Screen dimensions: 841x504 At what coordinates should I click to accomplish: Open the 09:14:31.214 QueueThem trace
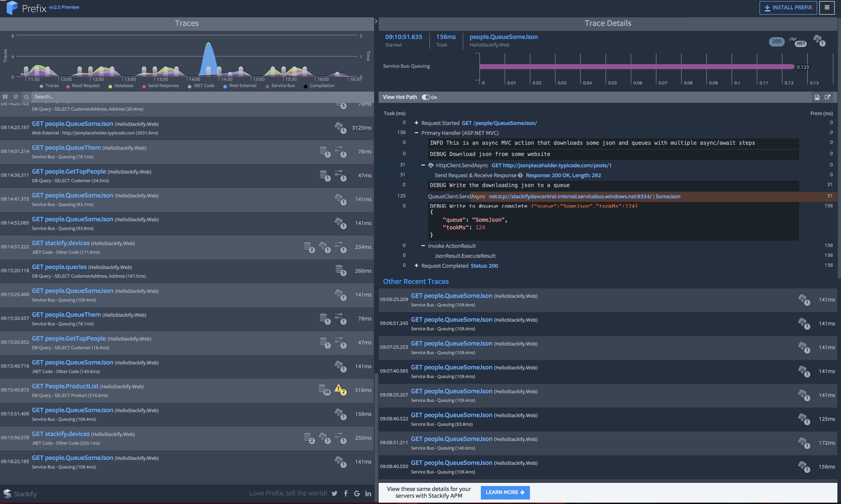(187, 152)
